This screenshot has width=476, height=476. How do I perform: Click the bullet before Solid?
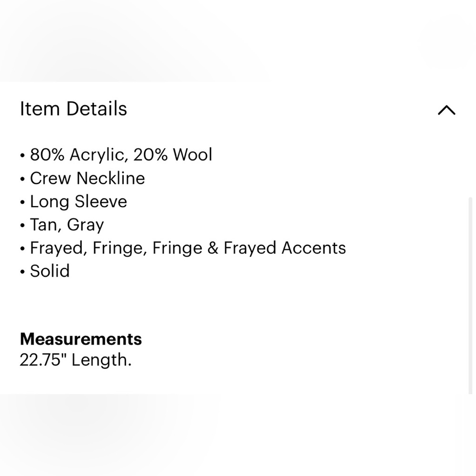tap(22, 273)
